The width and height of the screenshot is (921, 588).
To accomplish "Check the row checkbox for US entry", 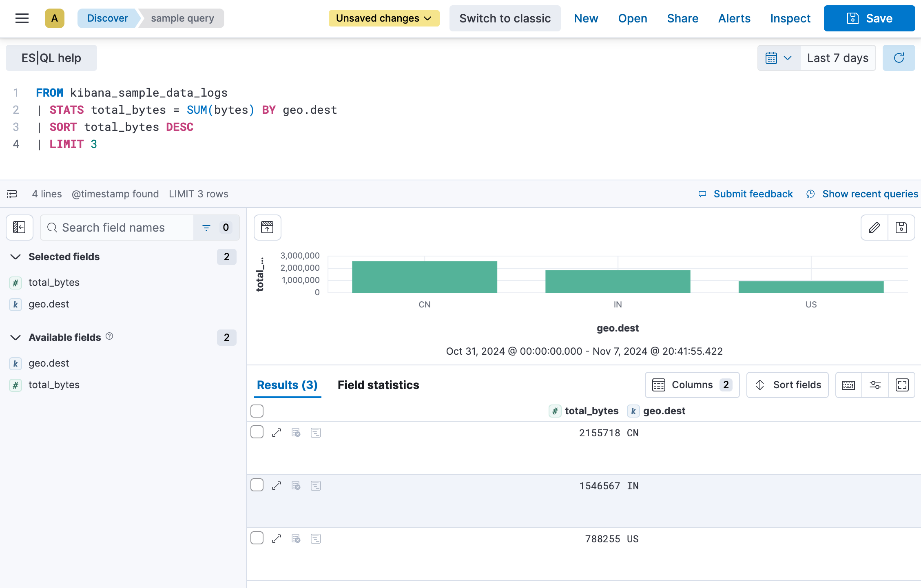I will (257, 538).
